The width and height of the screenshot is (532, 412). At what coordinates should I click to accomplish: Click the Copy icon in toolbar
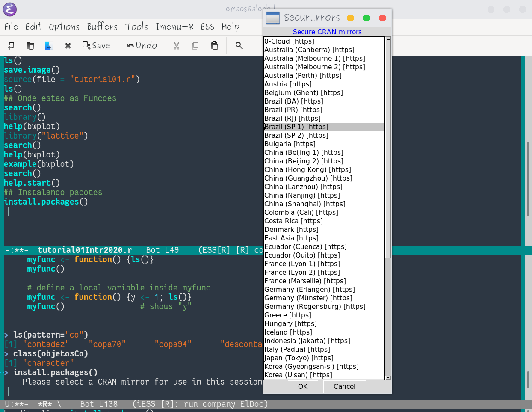coord(195,45)
